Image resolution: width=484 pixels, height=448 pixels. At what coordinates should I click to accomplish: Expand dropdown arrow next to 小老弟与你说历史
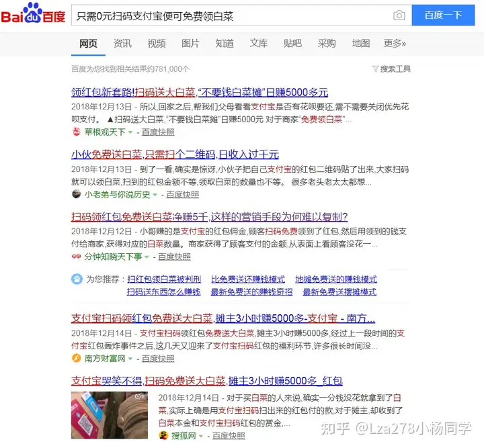pos(155,195)
